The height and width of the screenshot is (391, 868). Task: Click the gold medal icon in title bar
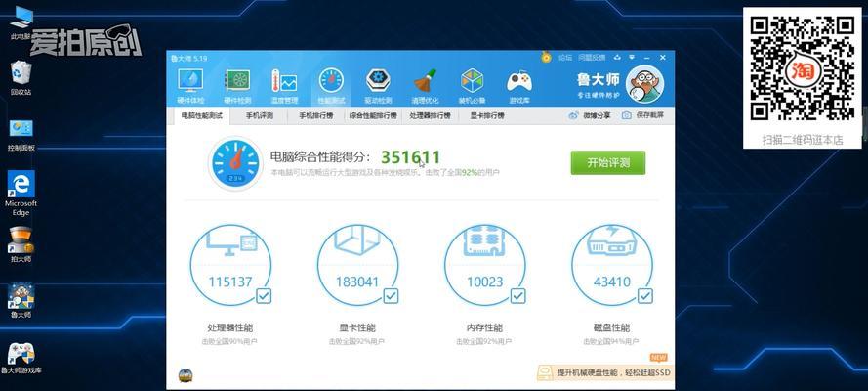547,57
